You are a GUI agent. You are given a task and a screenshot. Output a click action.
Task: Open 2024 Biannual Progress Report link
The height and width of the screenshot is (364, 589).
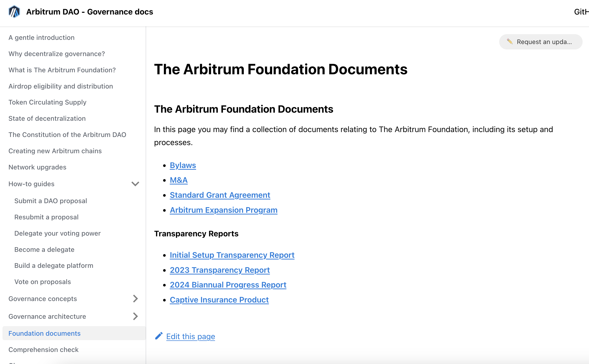coord(228,285)
